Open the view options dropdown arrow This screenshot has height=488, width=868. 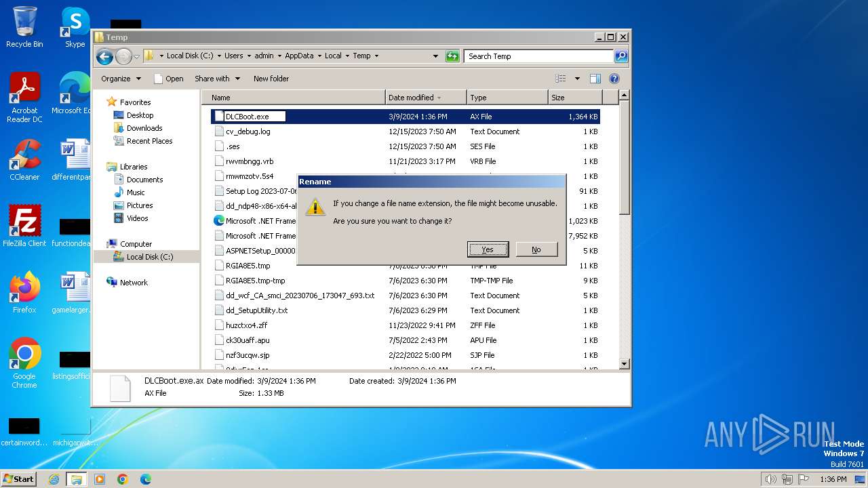click(577, 79)
